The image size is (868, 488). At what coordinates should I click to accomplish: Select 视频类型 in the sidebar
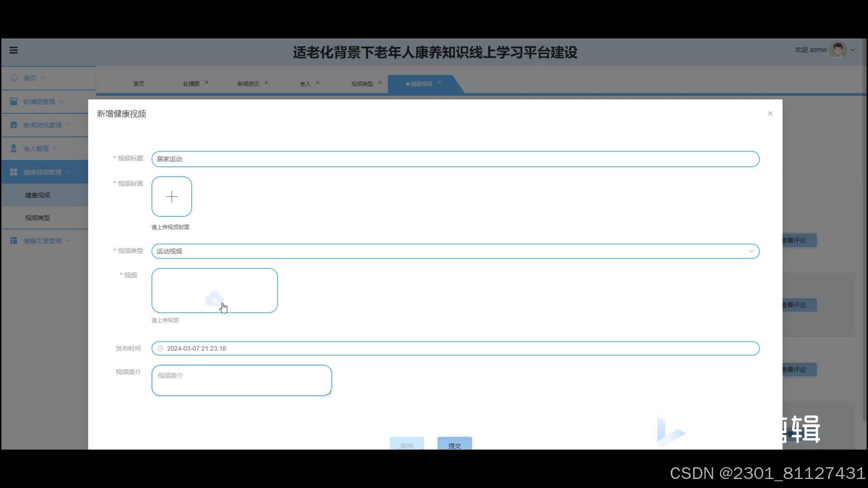(x=38, y=218)
